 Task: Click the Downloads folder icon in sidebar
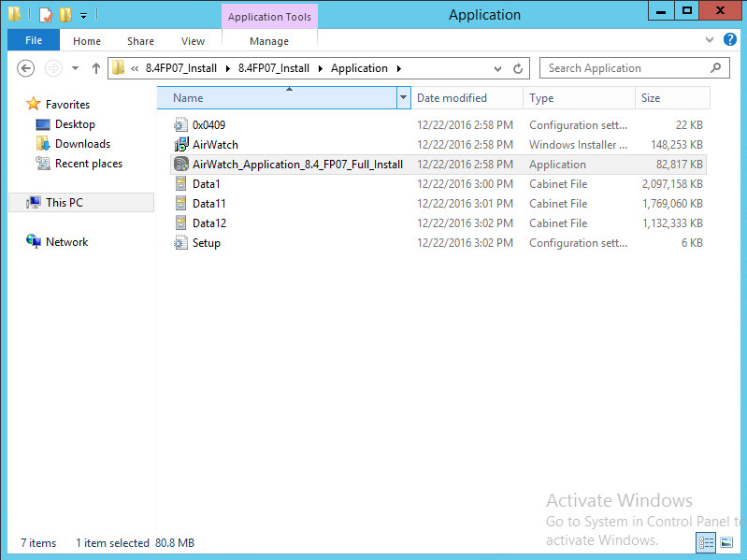click(43, 143)
